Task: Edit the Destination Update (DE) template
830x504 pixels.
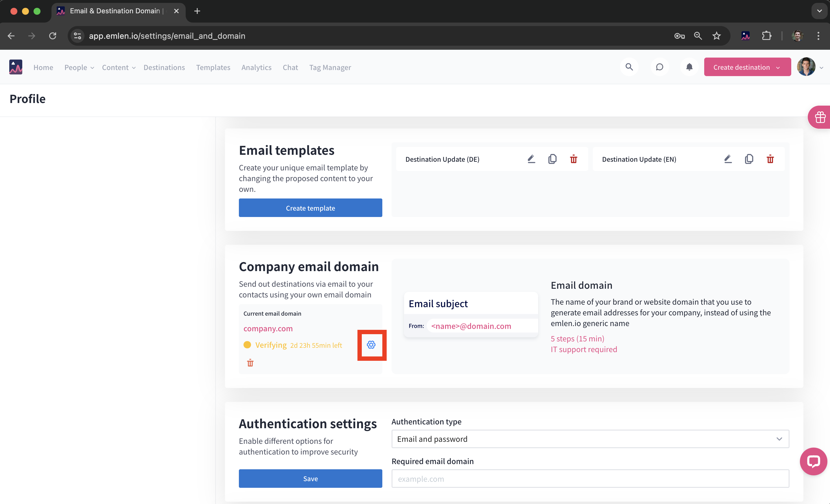Action: pos(531,159)
